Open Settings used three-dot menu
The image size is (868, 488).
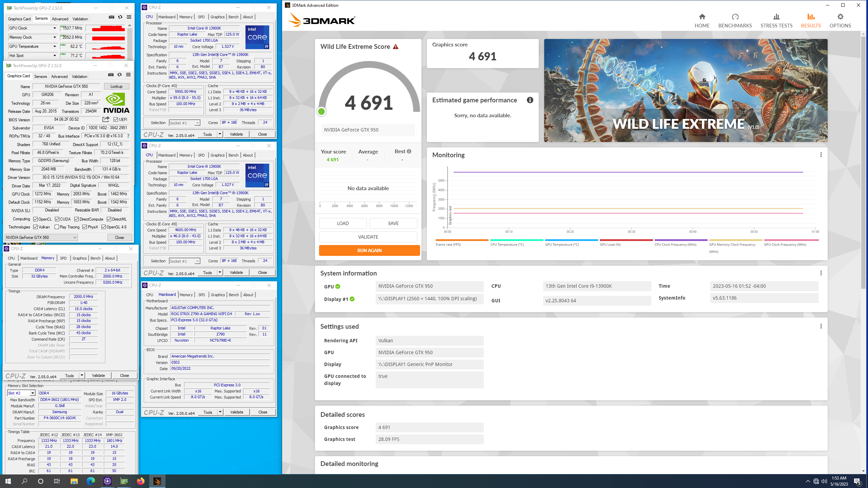tap(821, 326)
